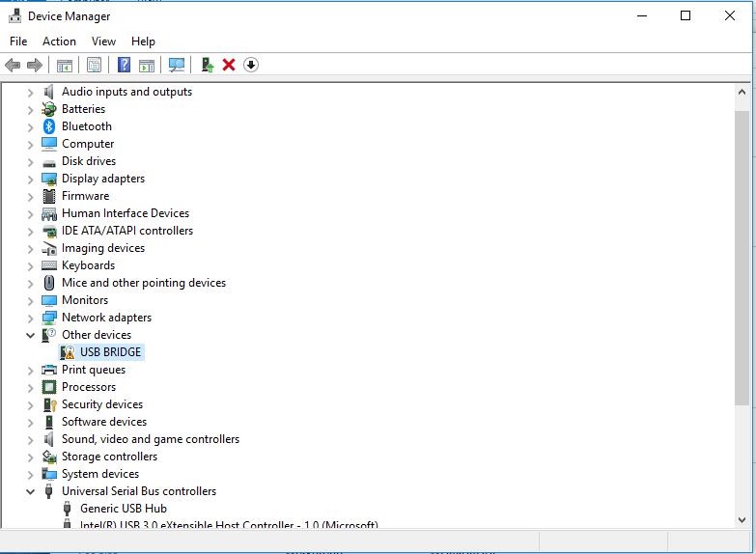This screenshot has width=756, height=554.
Task: Select the Keyboards label
Action: [x=88, y=265]
